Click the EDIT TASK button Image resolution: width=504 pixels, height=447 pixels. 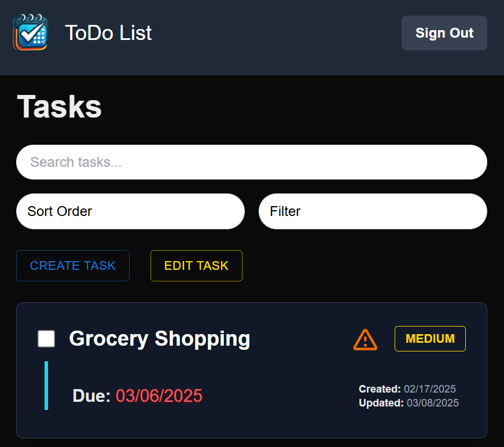(196, 266)
